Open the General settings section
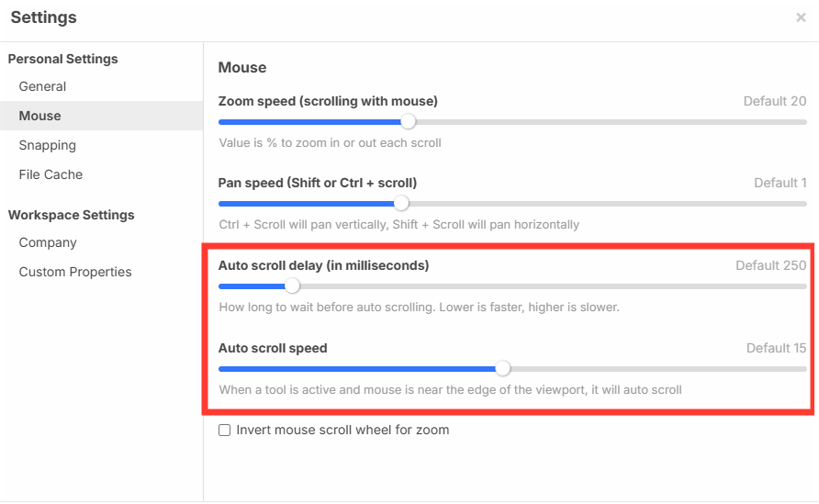The width and height of the screenshot is (819, 504). (42, 86)
